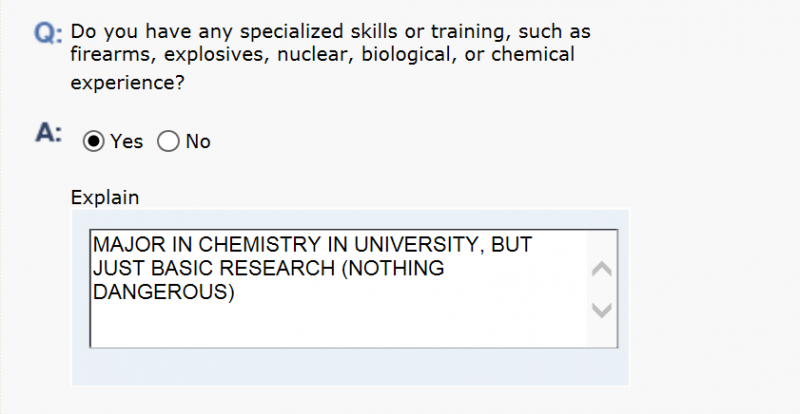The height and width of the screenshot is (414, 800).
Task: Place cursor on the word "DANGEROUS)"
Action: 163,292
